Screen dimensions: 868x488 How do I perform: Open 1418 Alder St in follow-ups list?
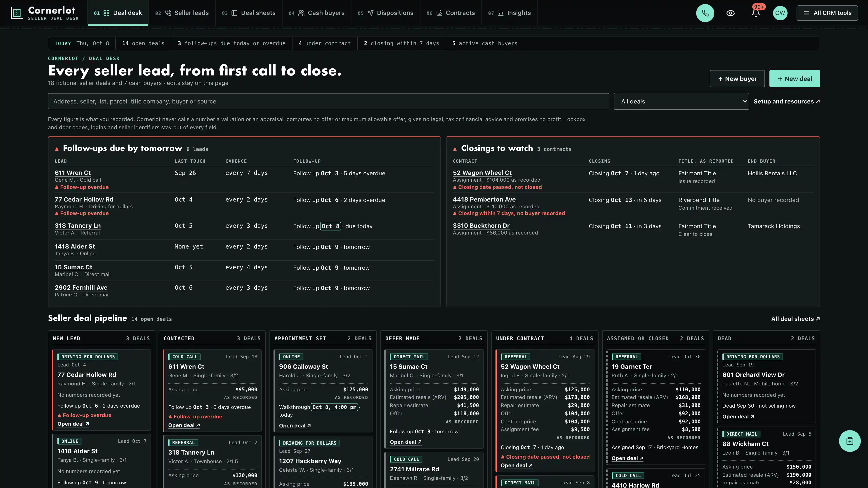tap(75, 246)
